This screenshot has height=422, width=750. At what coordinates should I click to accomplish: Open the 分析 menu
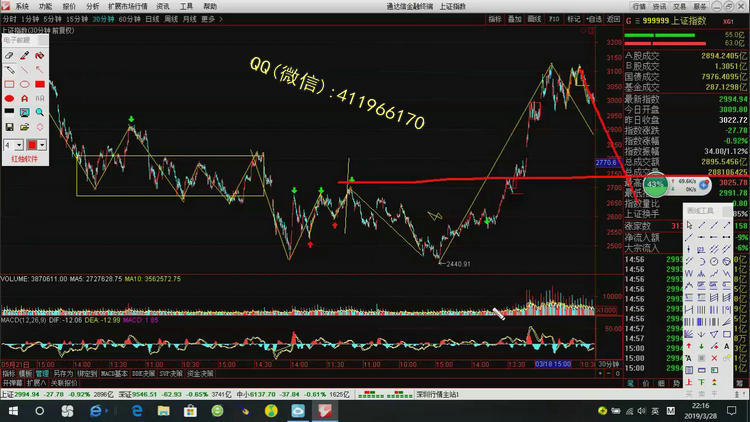click(92, 7)
